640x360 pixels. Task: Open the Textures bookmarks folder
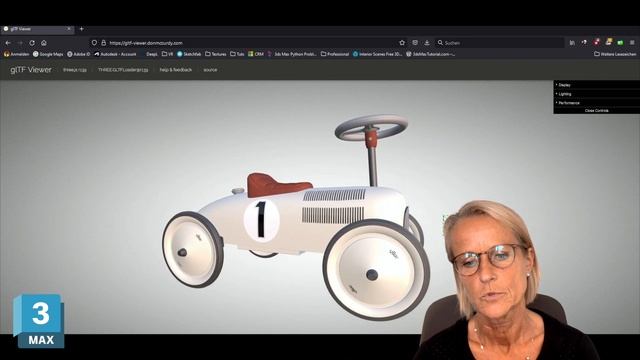coord(216,54)
